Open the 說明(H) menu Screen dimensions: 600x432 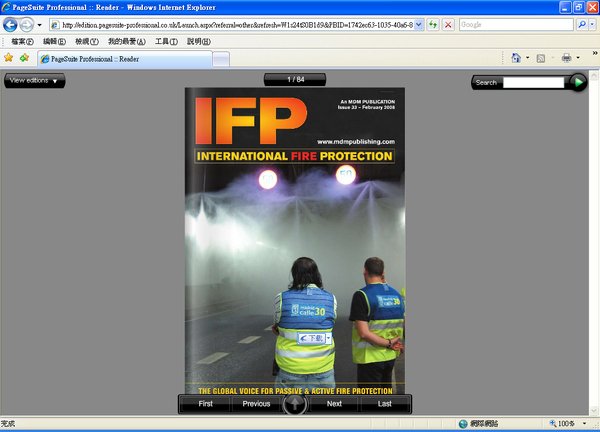199,41
